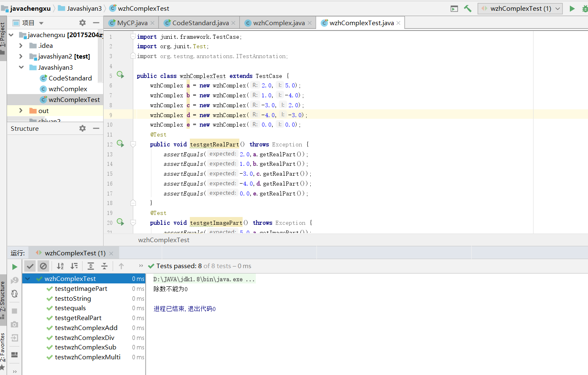This screenshot has height=375, width=588.
Task: Expand the javashiyan2 [test] module
Action: coord(21,56)
